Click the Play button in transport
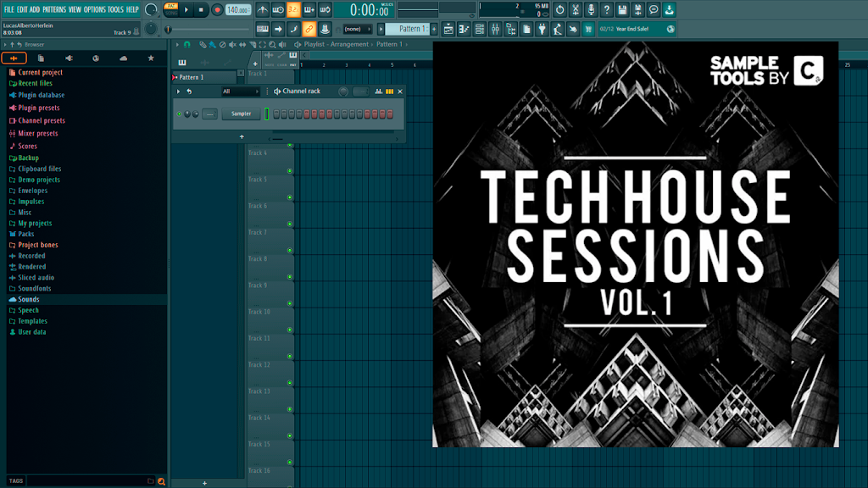 pos(186,9)
